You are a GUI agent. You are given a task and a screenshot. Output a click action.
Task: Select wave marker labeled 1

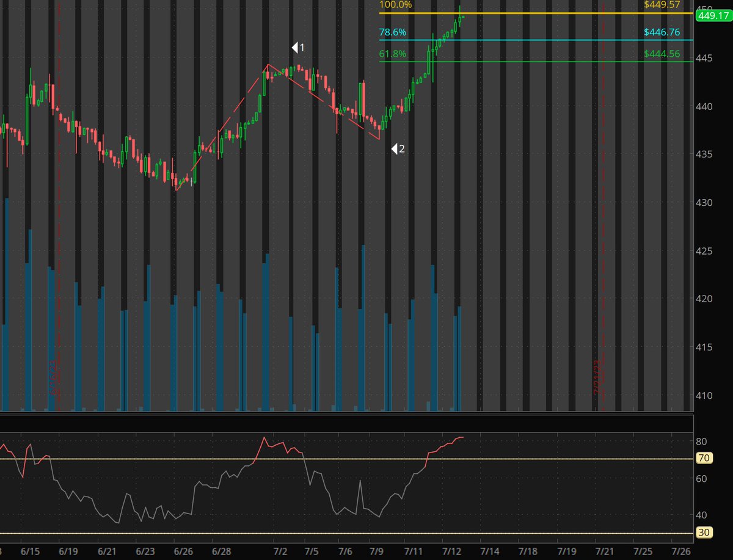[x=297, y=47]
